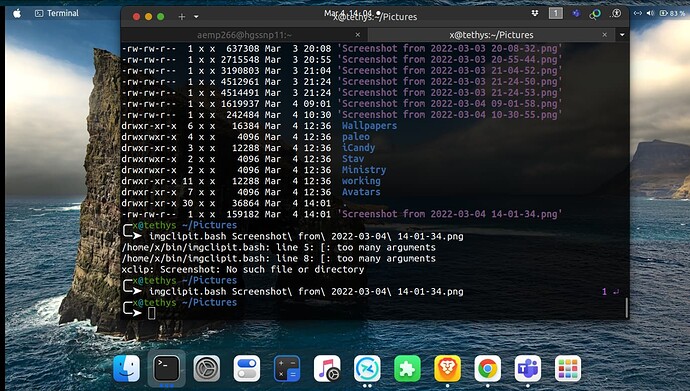This screenshot has height=391, width=690.
Task: Click the Wallpapers directory name
Action: pos(369,126)
